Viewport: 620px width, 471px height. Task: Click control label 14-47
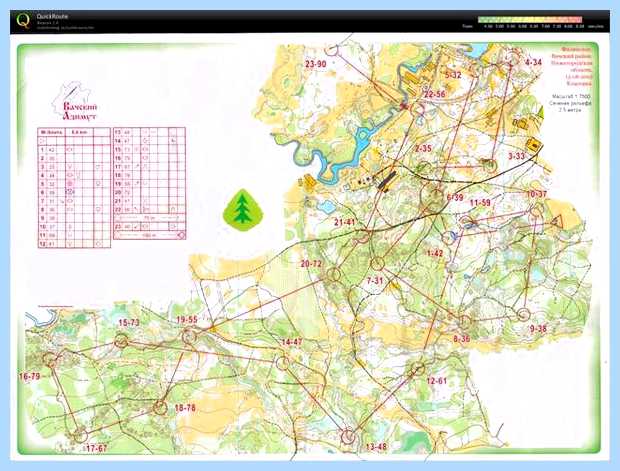coord(292,342)
